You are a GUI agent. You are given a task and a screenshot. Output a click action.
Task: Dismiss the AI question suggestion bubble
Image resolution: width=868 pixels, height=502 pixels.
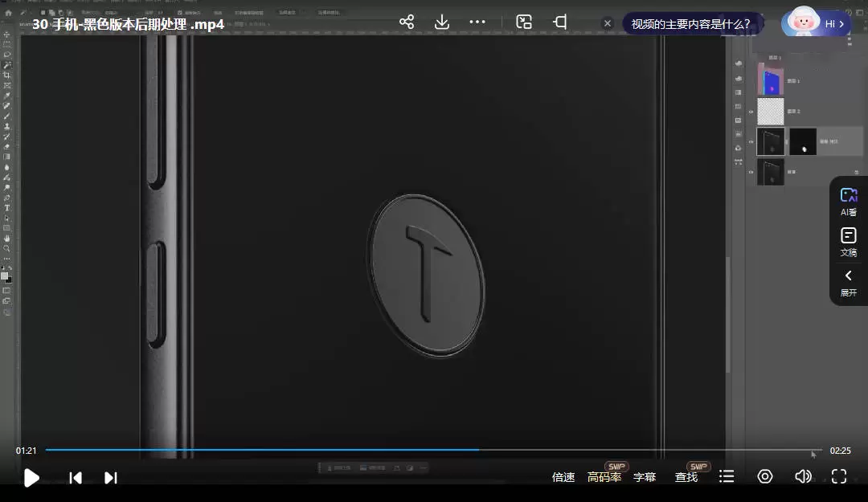point(608,24)
